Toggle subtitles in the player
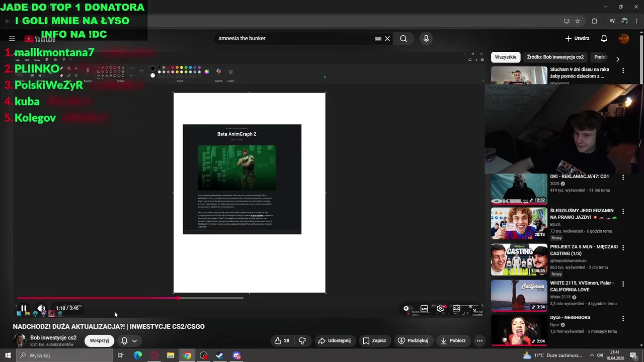 [x=424, y=308]
